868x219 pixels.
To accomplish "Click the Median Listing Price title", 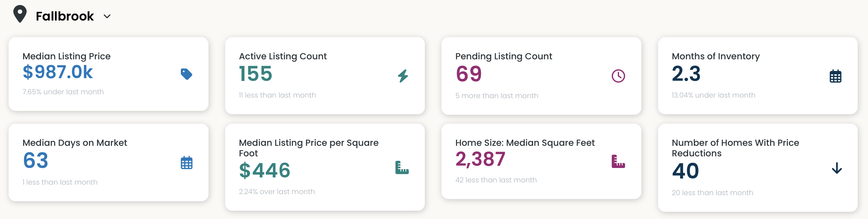I will point(66,56).
